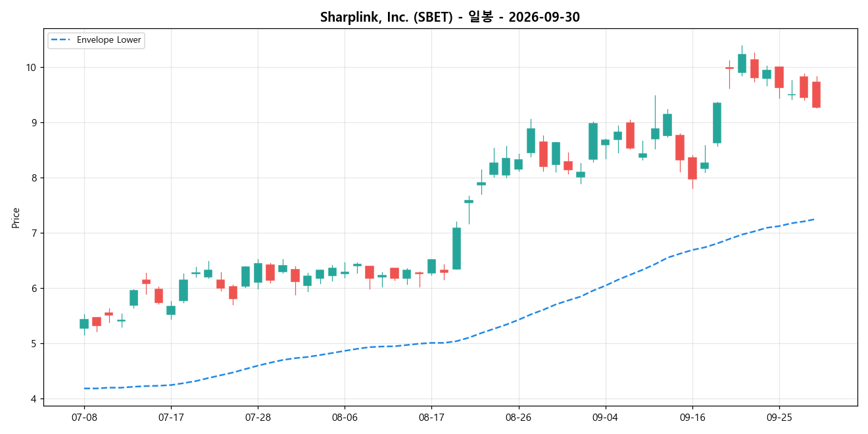Click x-axis date label 08-17

[431, 418]
